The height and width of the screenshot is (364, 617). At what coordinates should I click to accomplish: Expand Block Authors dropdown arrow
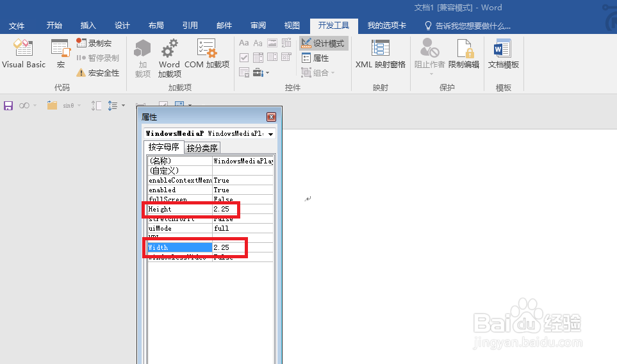(431, 74)
